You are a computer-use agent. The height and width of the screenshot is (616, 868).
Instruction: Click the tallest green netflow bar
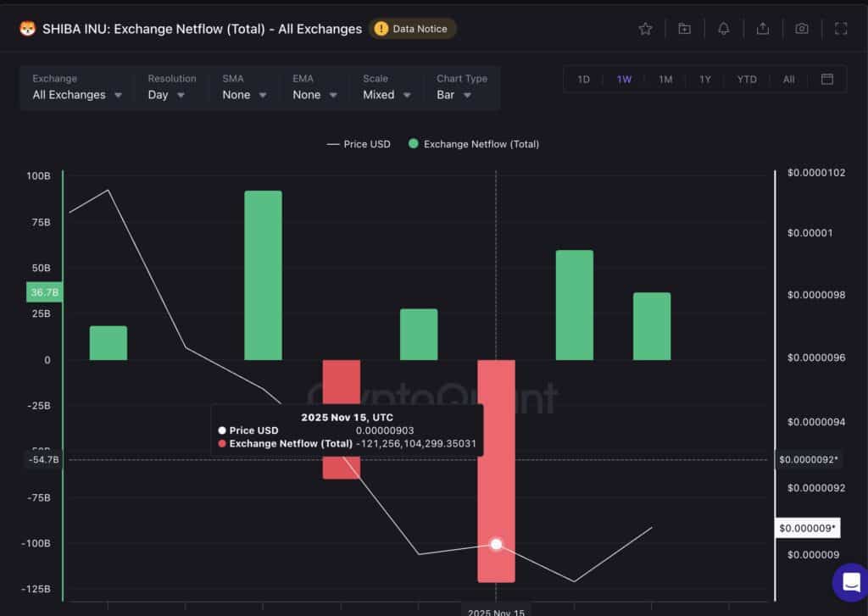click(263, 275)
